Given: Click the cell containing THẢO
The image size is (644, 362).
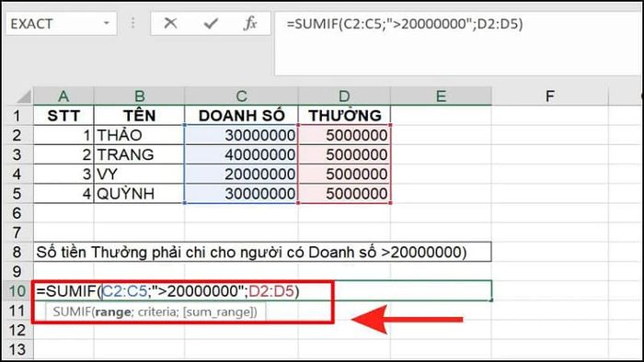Looking at the screenshot, I should (139, 135).
